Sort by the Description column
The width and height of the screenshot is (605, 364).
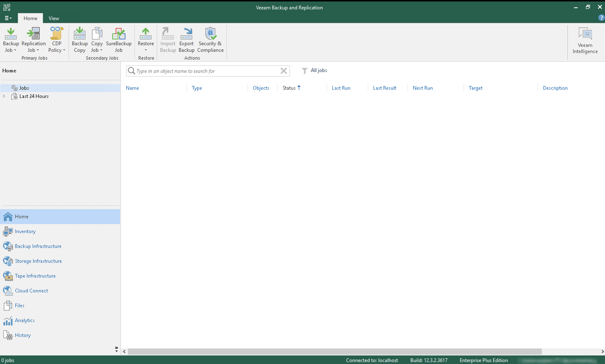coord(555,88)
